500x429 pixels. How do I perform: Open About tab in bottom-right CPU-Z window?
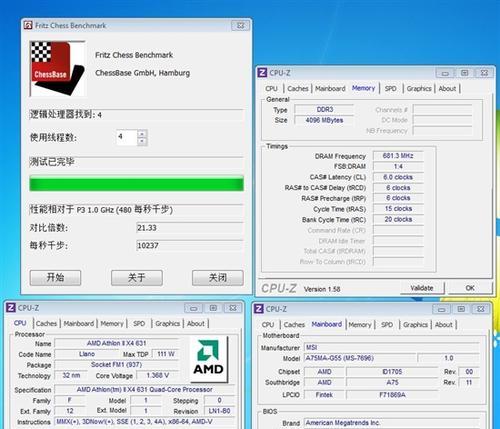tap(444, 325)
